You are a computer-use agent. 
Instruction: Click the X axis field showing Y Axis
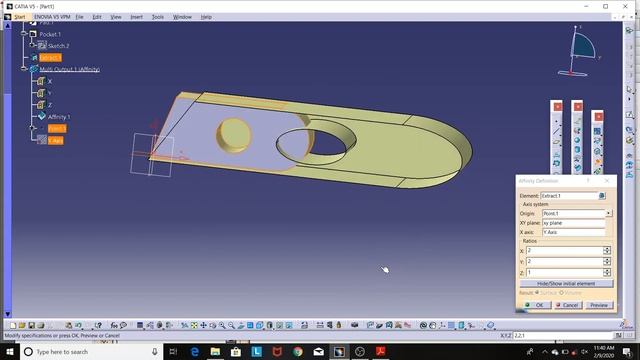click(x=573, y=232)
